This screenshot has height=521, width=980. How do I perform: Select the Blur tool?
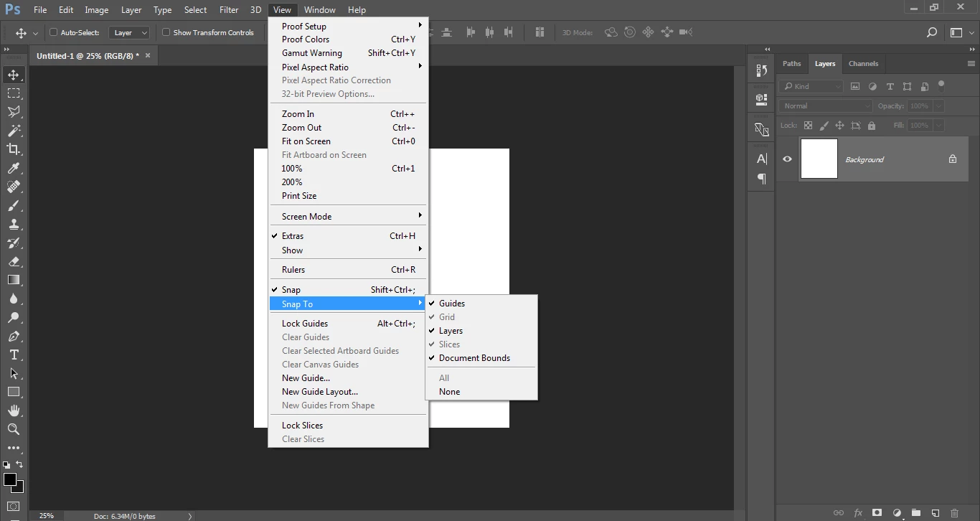[x=14, y=299]
